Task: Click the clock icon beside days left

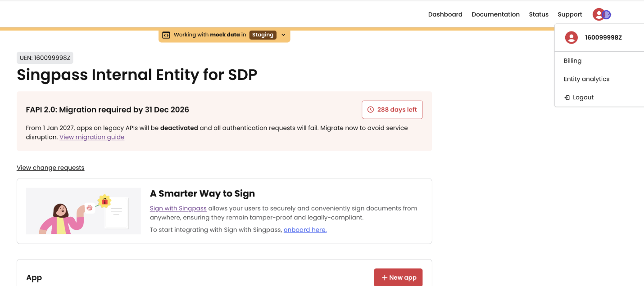Action: (x=371, y=110)
